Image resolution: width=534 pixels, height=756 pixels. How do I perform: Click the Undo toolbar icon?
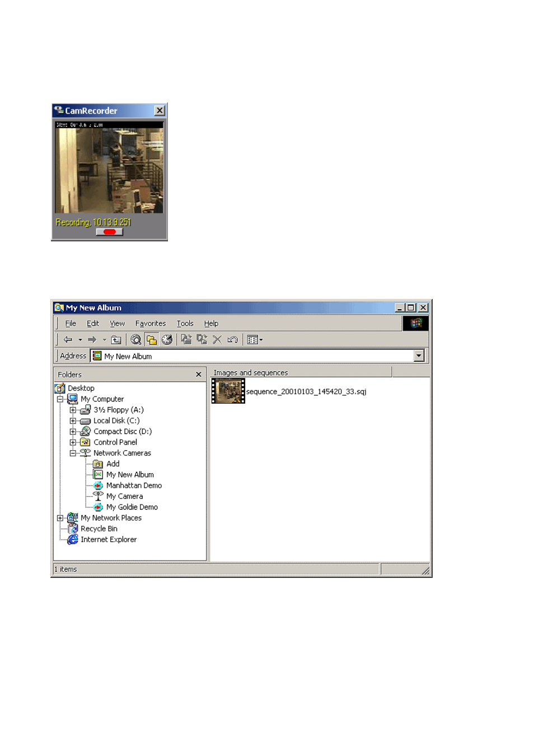click(232, 339)
